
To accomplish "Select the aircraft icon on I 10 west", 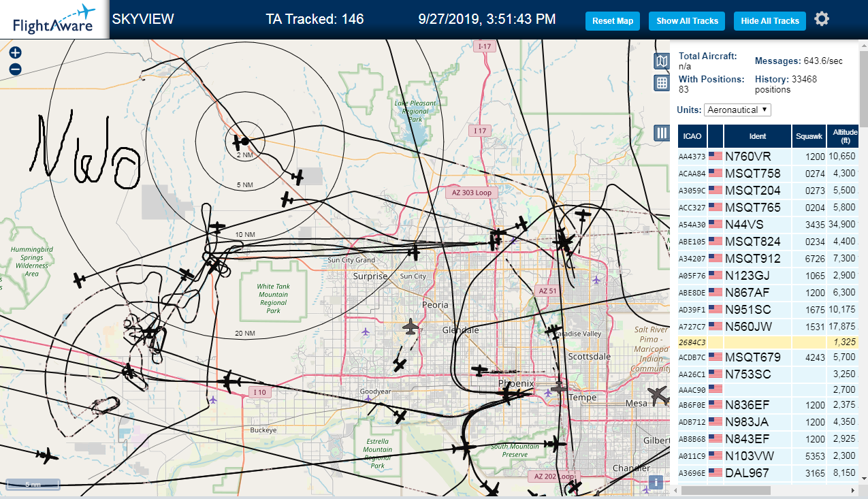I will click(231, 382).
